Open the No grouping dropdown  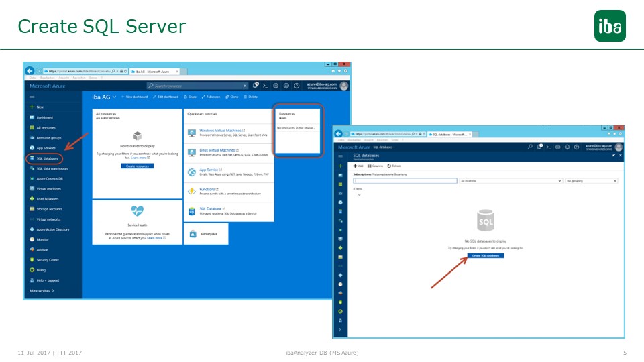[592, 180]
